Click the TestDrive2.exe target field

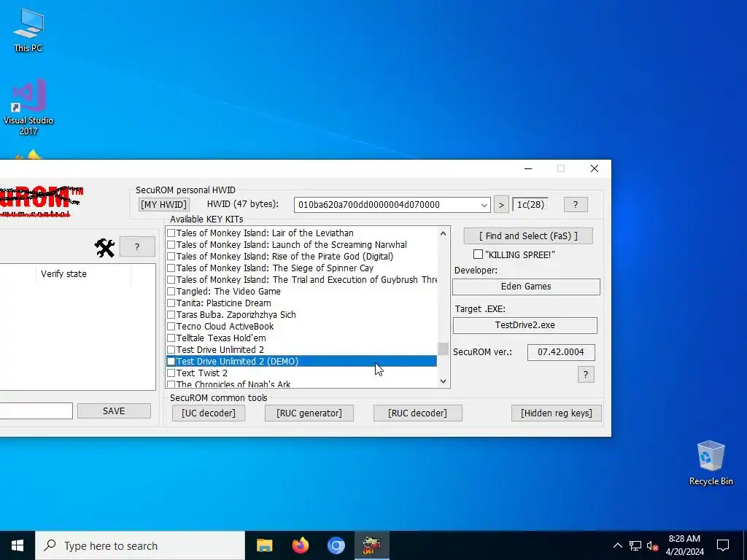[x=525, y=325]
